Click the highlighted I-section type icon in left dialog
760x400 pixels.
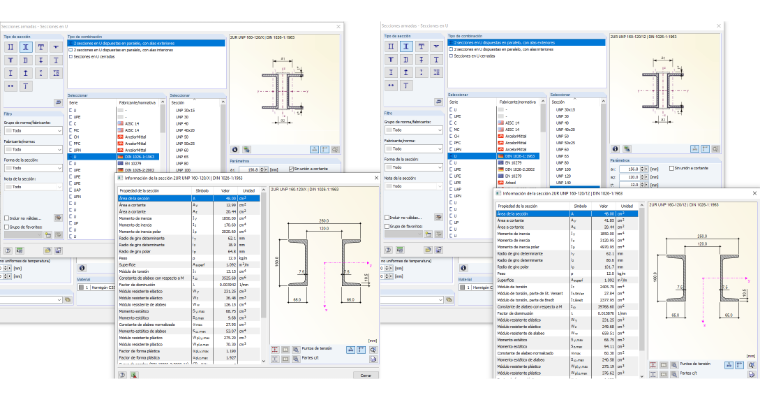coord(26,47)
